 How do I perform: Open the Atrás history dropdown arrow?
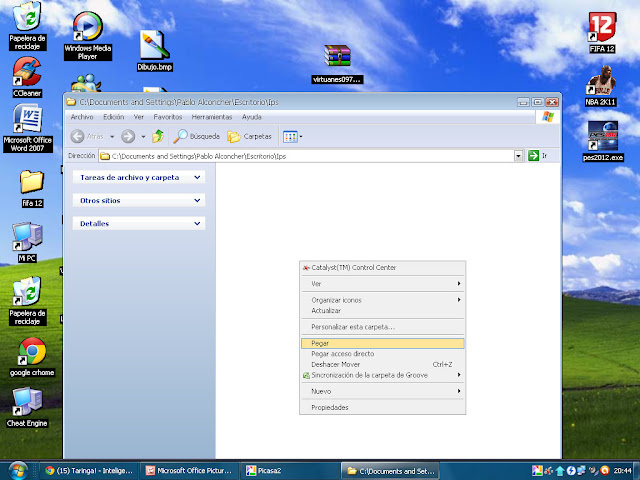pos(112,137)
